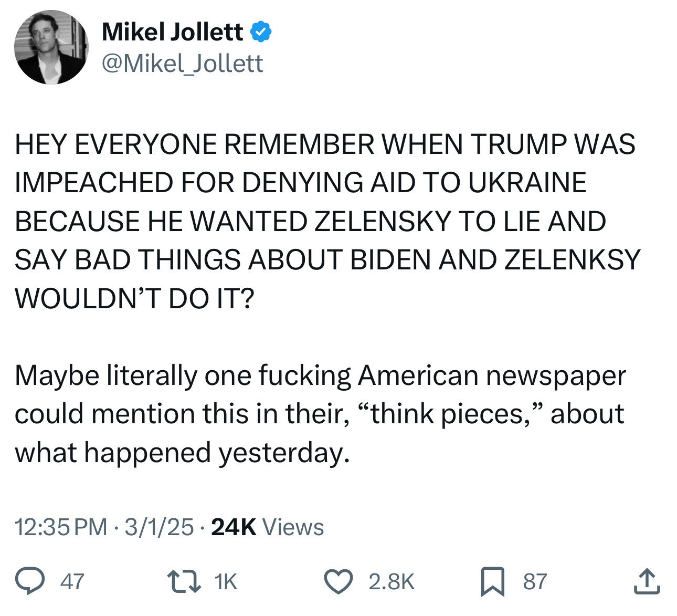
Task: View the 24K Views analytics
Action: click(267, 527)
